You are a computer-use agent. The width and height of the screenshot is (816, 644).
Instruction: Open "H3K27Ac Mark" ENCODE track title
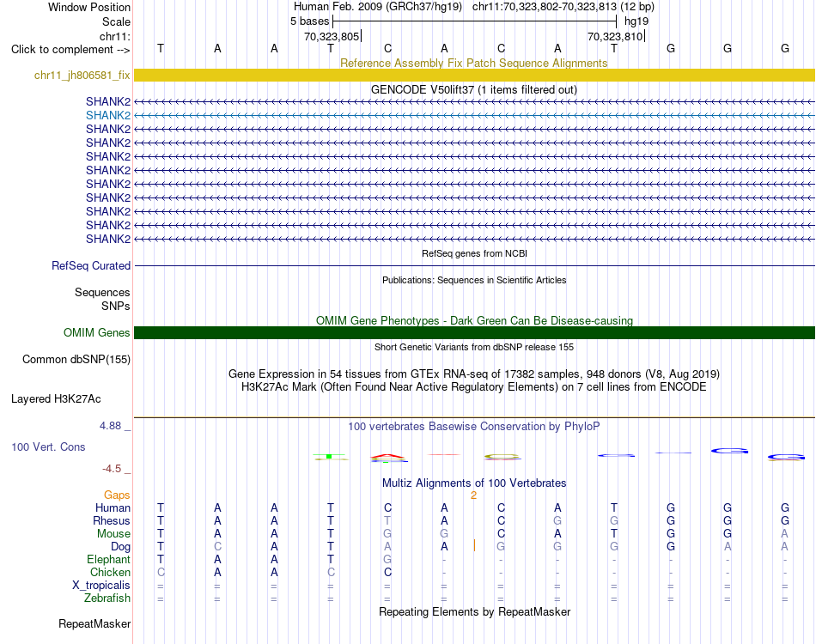point(474,387)
